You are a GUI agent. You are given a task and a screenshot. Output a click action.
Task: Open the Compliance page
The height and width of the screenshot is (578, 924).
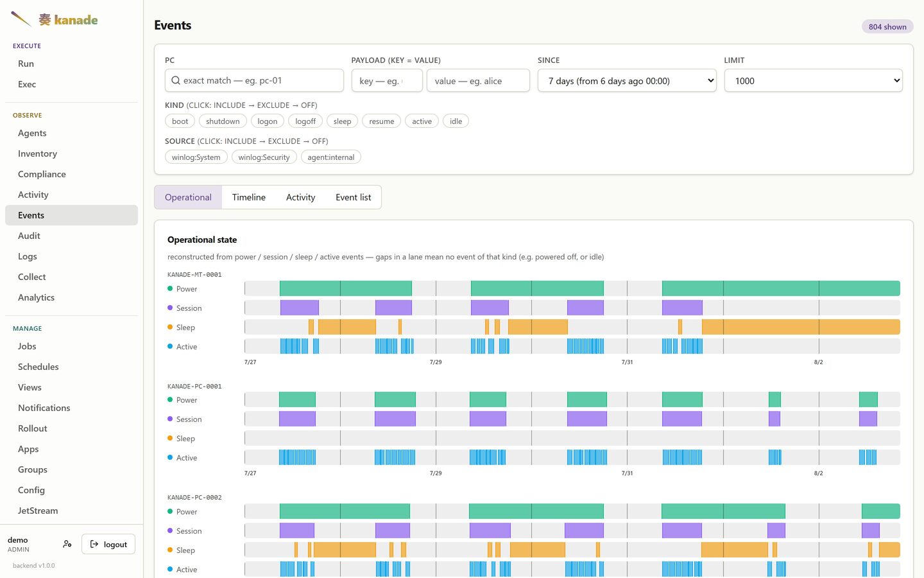click(71, 174)
